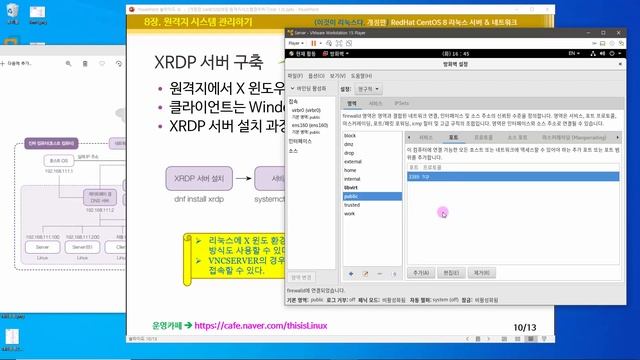Switch to the 영역 tab
This screenshot has width=640, height=360.
[352, 104]
